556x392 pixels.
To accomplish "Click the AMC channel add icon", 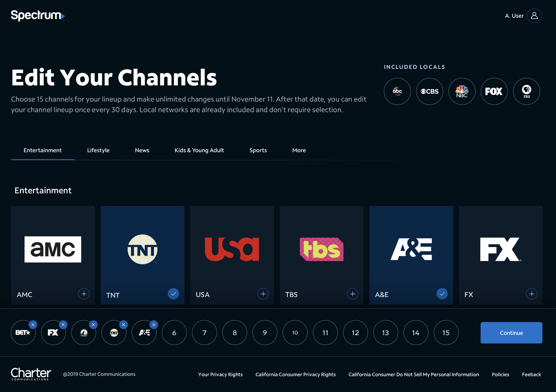I will [x=84, y=294].
